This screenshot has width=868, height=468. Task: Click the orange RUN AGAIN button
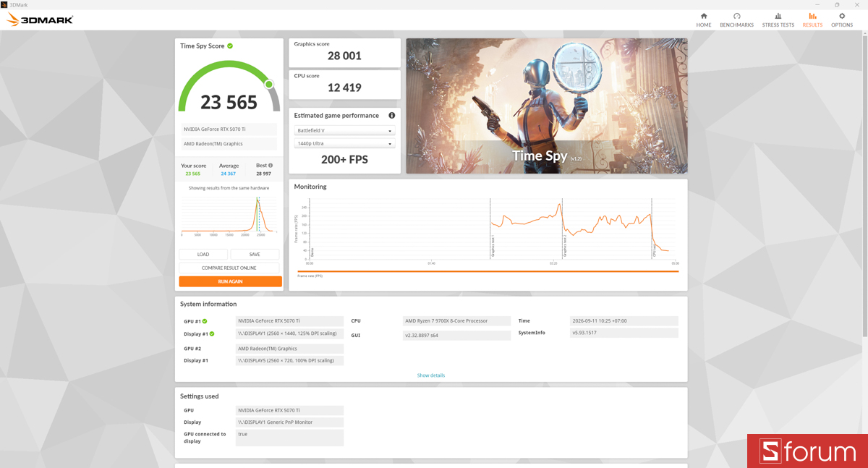click(230, 281)
